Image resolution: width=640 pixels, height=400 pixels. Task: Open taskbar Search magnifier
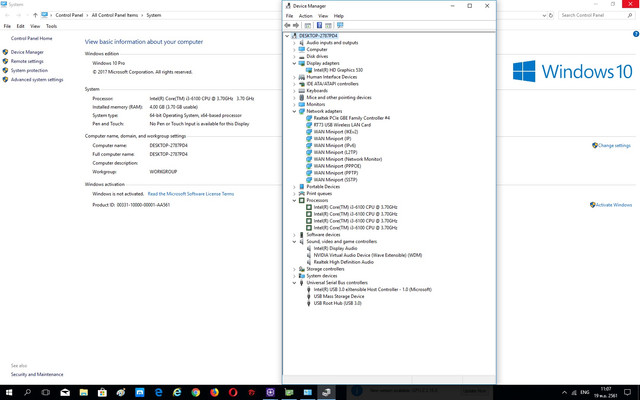[27, 392]
